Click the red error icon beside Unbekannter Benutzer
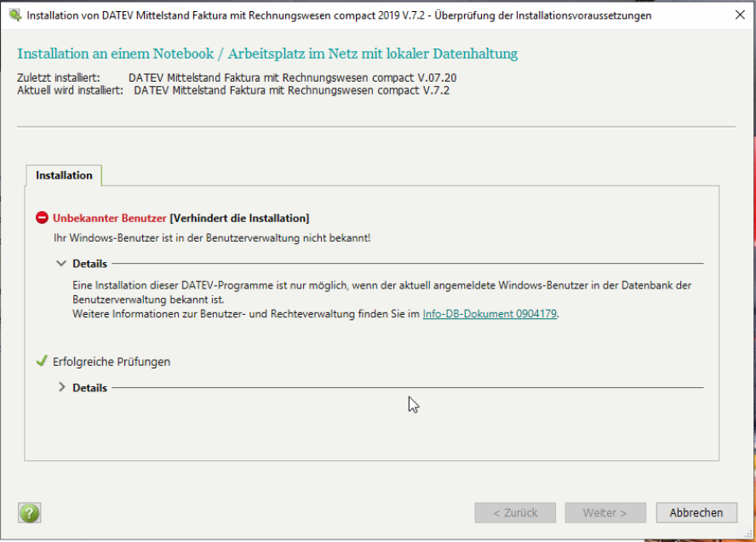The image size is (756, 542). click(42, 219)
